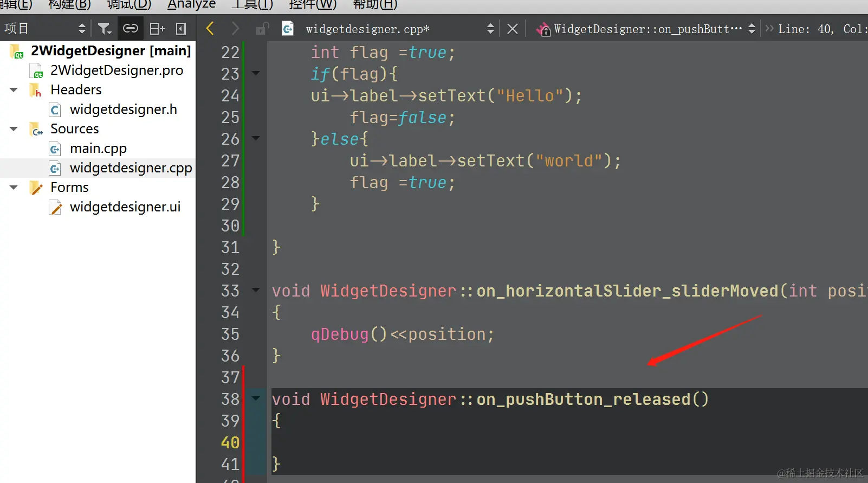Click the filter tree icon
The width and height of the screenshot is (868, 483).
click(x=104, y=28)
